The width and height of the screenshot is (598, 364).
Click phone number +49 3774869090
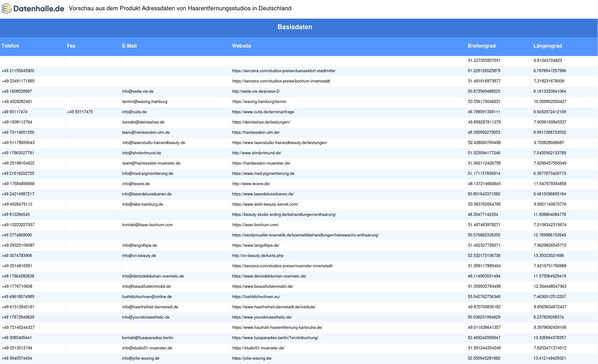(17, 235)
